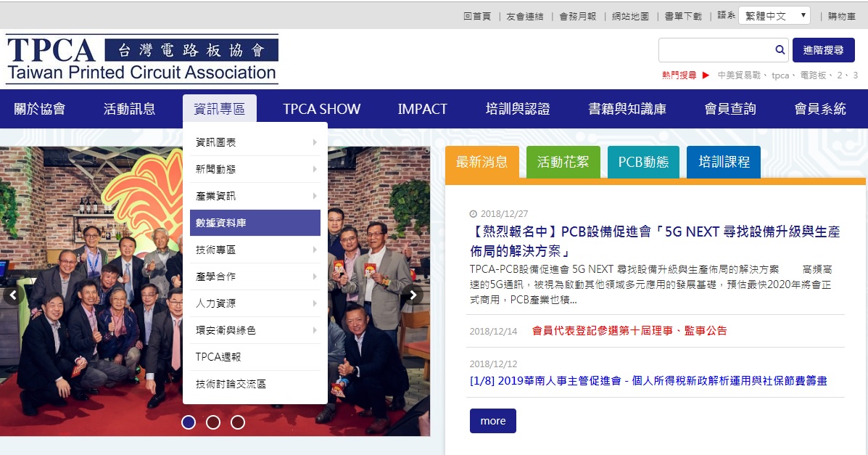Expand 環安衛與綠色 submenu arrow
Image resolution: width=868 pixels, height=455 pixels.
point(315,330)
